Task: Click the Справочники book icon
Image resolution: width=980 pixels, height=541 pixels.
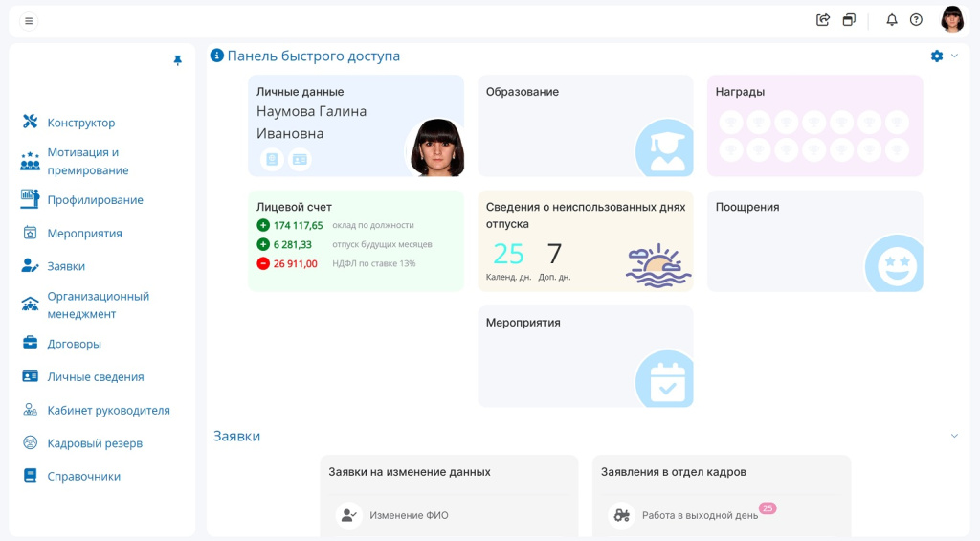Action: pyautogui.click(x=30, y=475)
